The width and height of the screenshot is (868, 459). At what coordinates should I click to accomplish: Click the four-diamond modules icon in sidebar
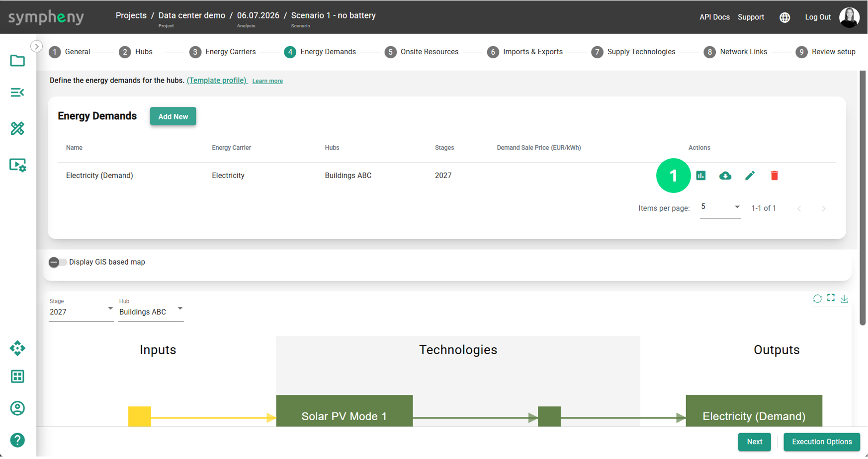[17, 349]
